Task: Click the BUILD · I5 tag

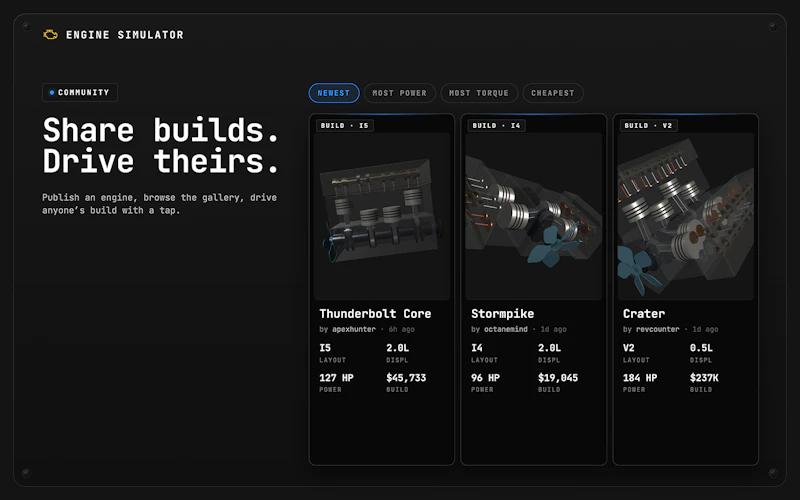Action: coord(344,126)
